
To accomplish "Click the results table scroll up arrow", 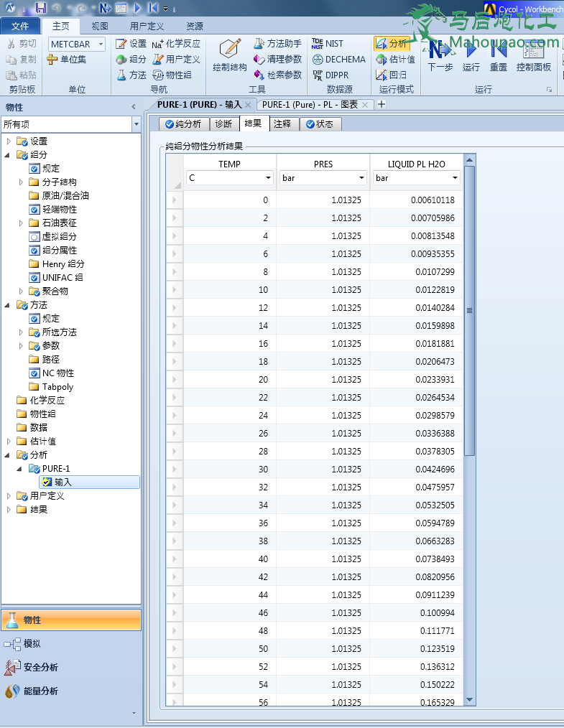I will click(x=469, y=159).
